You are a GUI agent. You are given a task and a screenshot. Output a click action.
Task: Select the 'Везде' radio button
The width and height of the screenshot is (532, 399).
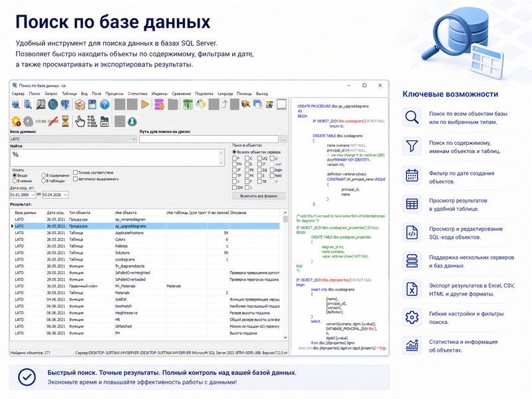point(15,176)
